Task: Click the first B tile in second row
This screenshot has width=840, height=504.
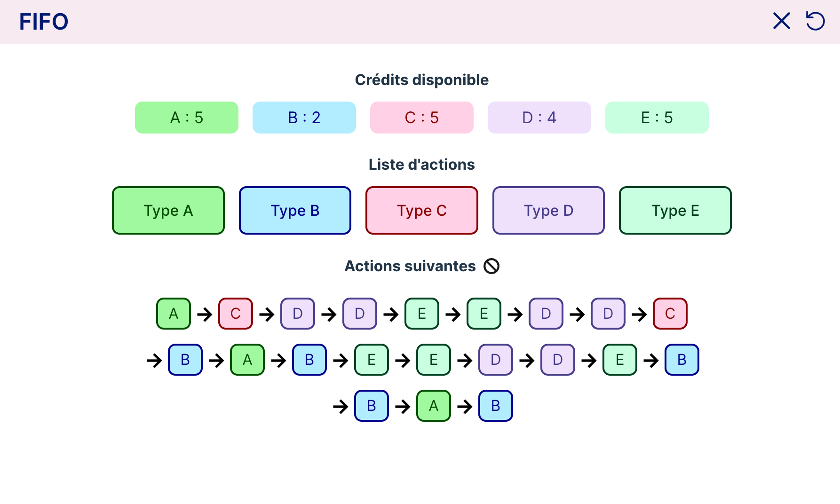Action: point(185,360)
